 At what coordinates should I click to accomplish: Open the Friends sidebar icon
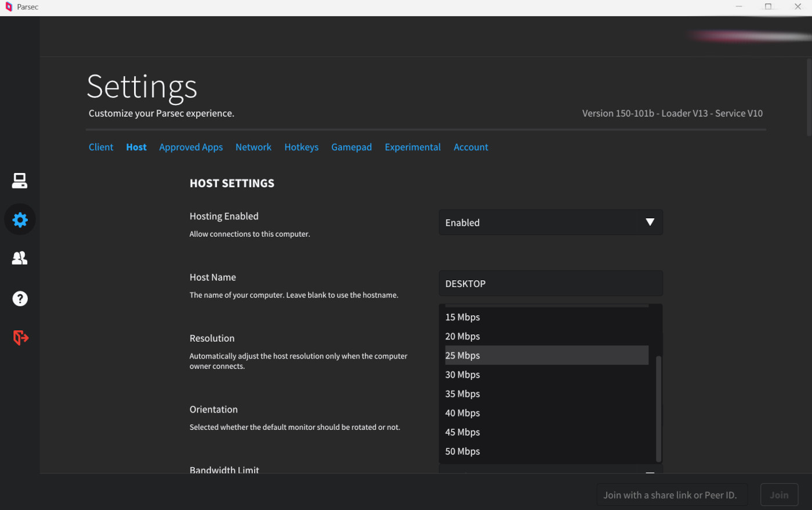tap(20, 258)
